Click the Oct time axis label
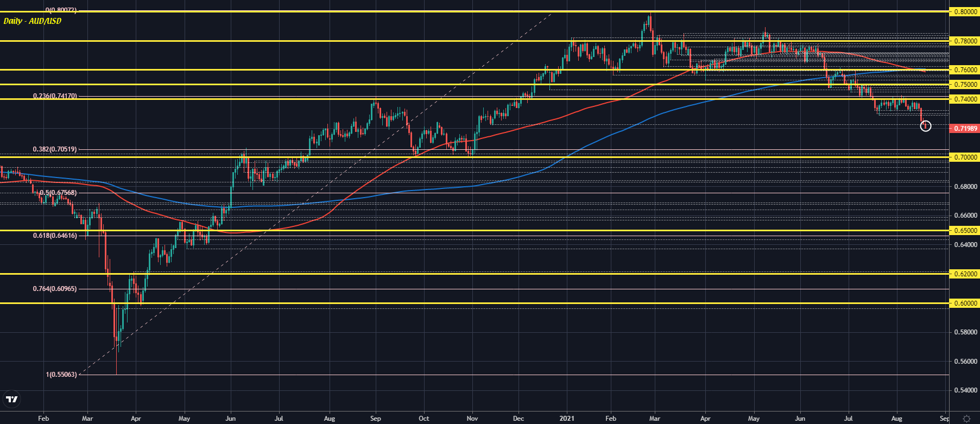 point(424,419)
